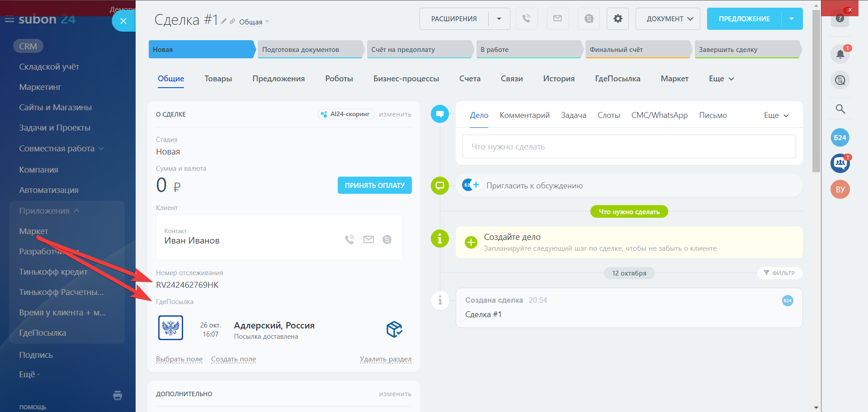Click the package tracking box icon
The image size is (868, 412).
coord(394,329)
